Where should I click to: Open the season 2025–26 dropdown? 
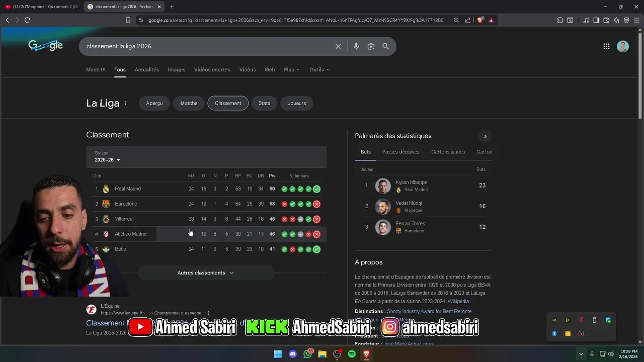(x=108, y=160)
